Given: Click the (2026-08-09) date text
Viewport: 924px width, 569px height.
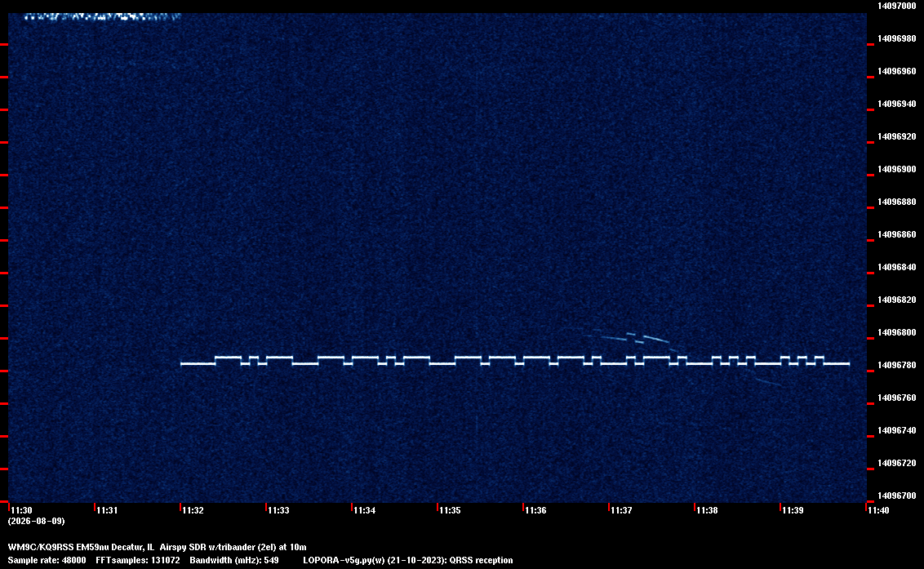Looking at the screenshot, I should (37, 521).
